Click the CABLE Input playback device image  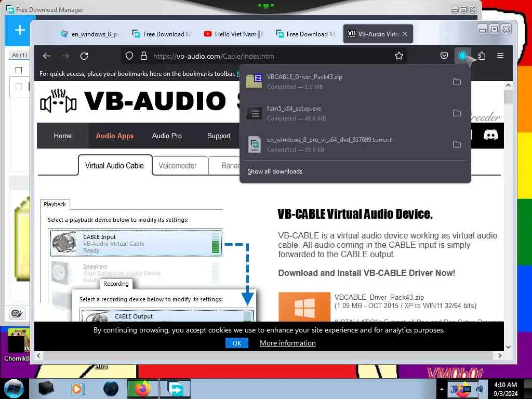click(x=64, y=243)
